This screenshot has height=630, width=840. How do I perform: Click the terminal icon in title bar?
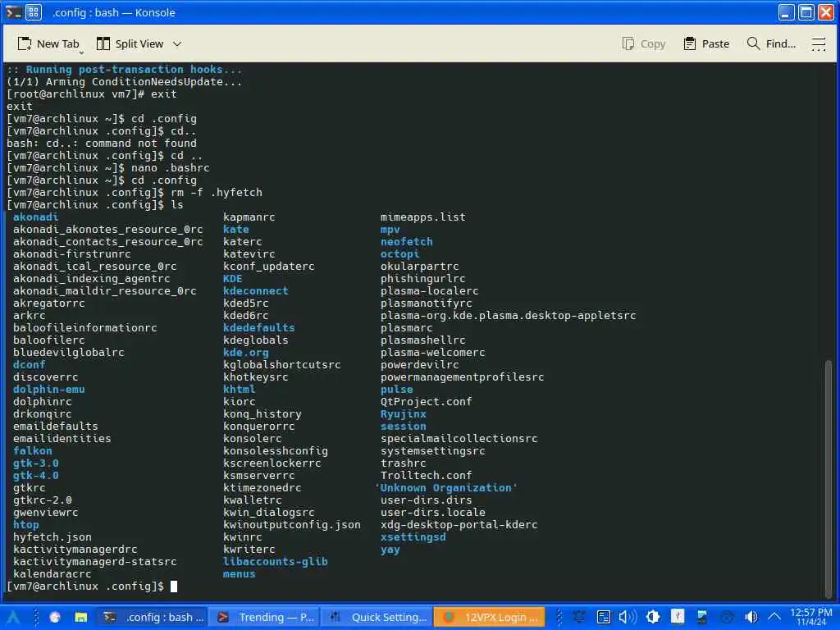(x=14, y=12)
